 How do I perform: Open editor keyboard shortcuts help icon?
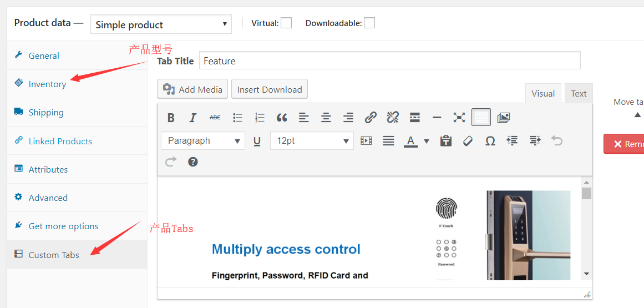point(193,162)
